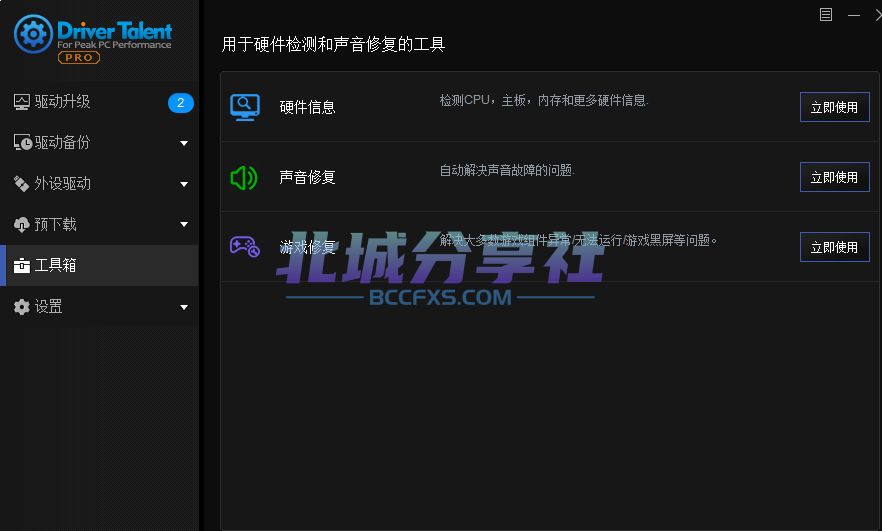Click the 驱动升级 monitor icon in sidebar
Image resolution: width=882 pixels, height=531 pixels.
22,102
